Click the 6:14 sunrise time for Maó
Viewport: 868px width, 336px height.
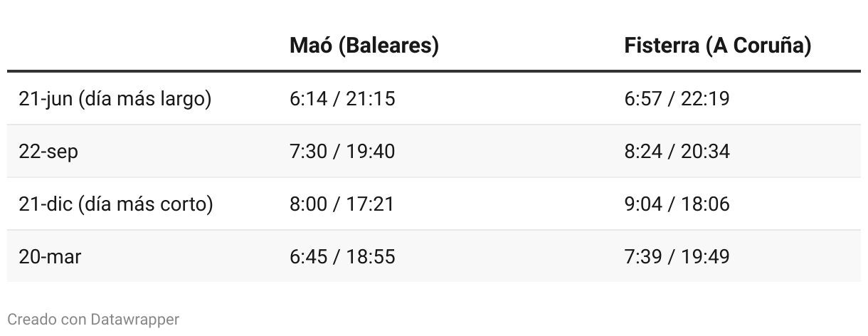pos(308,99)
